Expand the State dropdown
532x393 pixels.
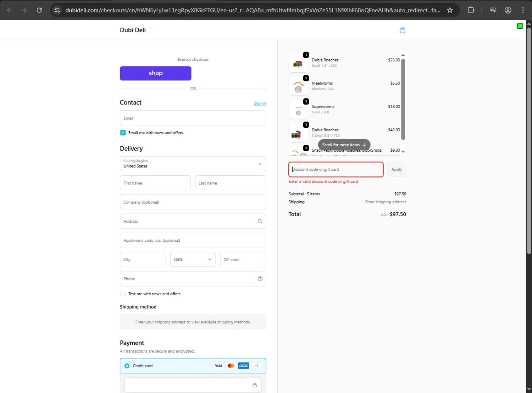click(x=193, y=260)
